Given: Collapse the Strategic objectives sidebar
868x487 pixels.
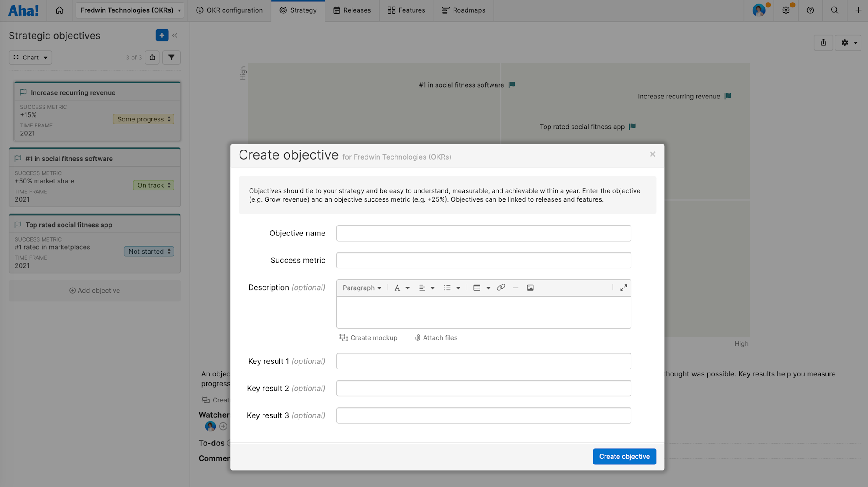Looking at the screenshot, I should coord(175,36).
